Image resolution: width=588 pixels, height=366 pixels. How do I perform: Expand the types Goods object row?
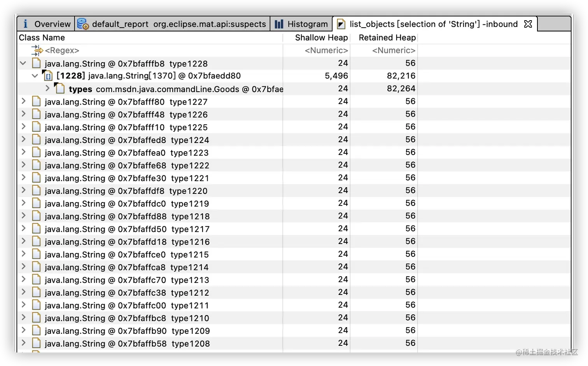[x=47, y=88]
